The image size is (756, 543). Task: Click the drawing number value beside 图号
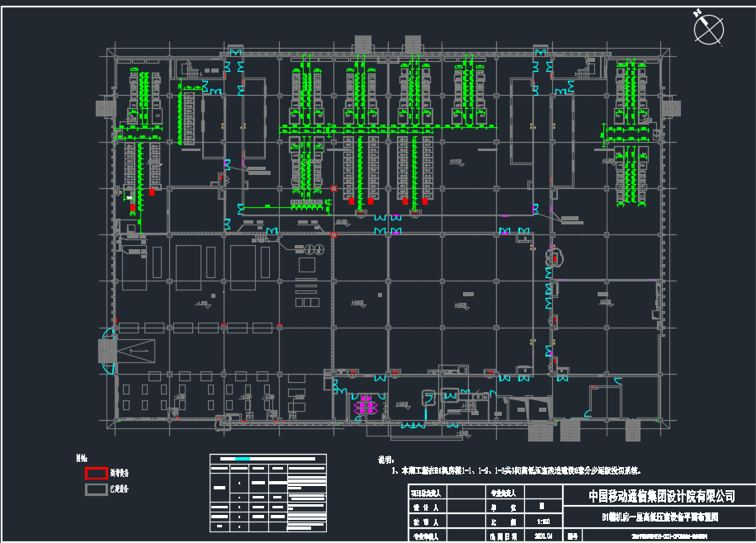(x=669, y=536)
